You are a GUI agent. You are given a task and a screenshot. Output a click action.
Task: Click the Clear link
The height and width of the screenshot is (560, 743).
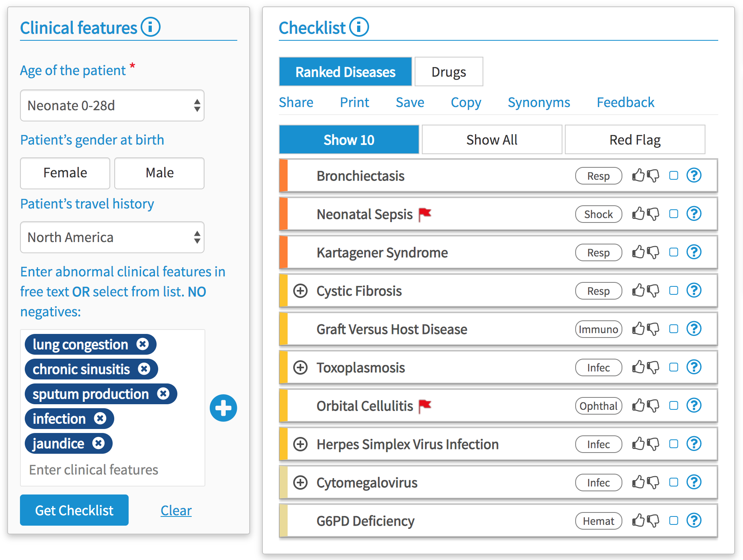click(176, 510)
